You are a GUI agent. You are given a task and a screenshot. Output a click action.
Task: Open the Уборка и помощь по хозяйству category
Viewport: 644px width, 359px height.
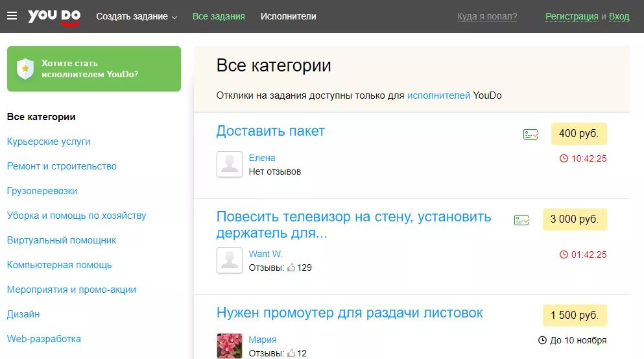77,216
